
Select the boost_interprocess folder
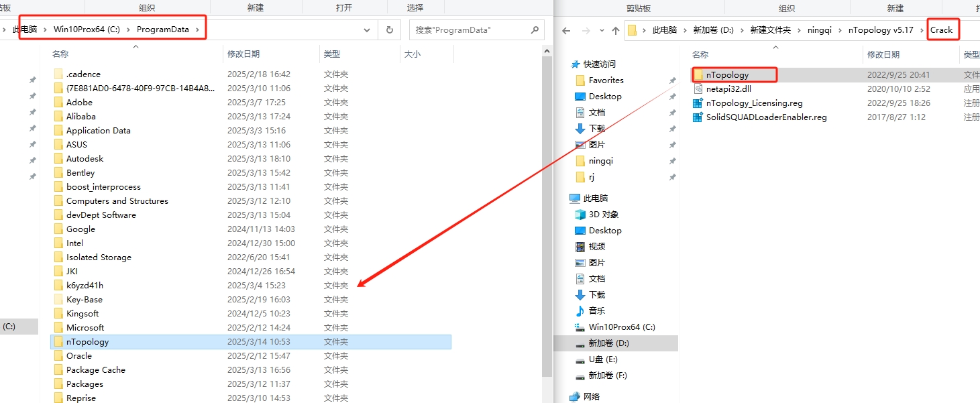(103, 186)
